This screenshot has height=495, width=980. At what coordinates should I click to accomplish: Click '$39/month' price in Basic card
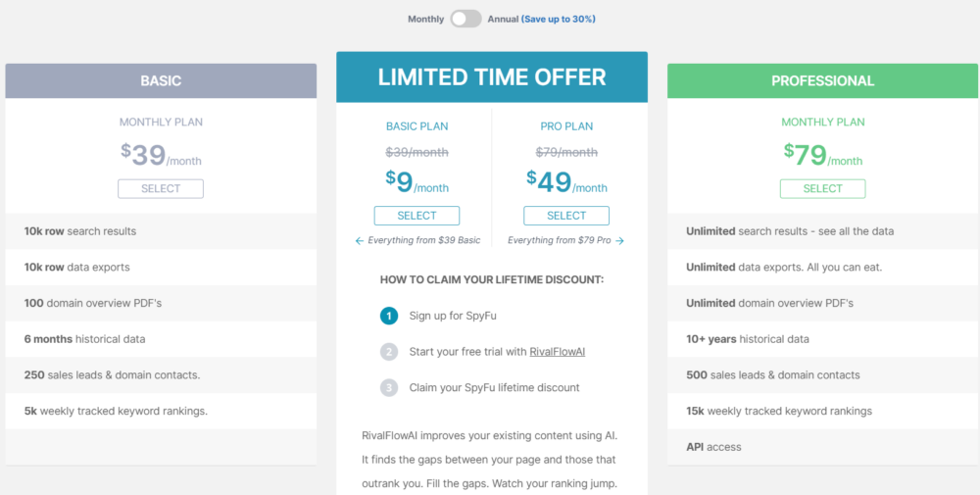pyautogui.click(x=161, y=155)
